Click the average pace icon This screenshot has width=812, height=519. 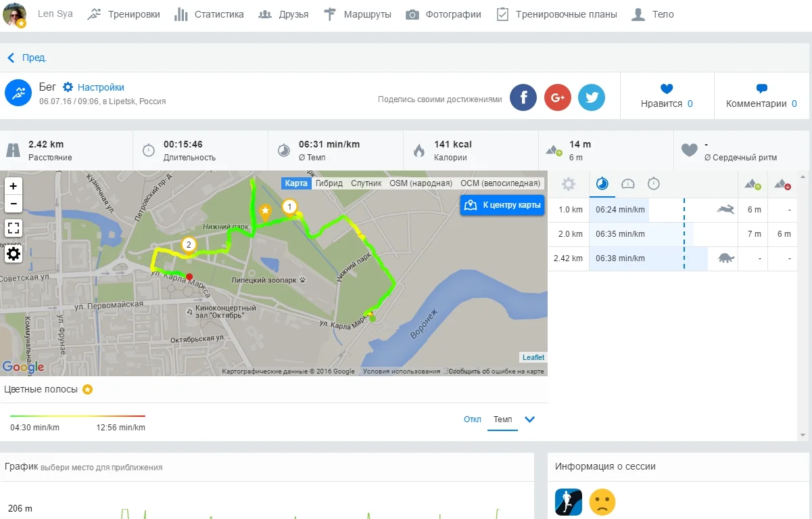pos(284,150)
